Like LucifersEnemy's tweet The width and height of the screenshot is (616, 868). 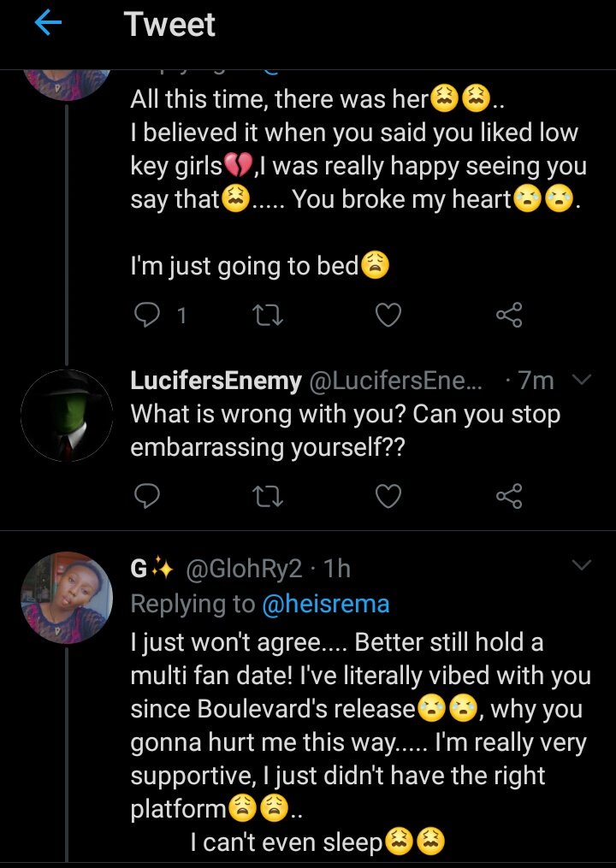point(388,495)
